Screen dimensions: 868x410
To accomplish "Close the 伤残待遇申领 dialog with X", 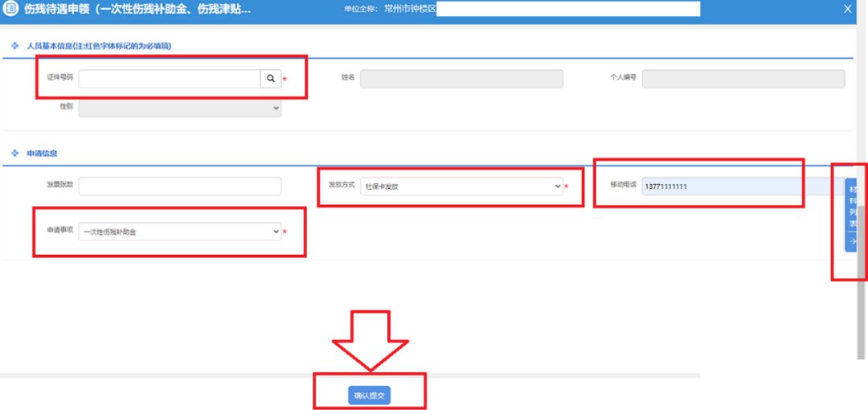I will (847, 9).
